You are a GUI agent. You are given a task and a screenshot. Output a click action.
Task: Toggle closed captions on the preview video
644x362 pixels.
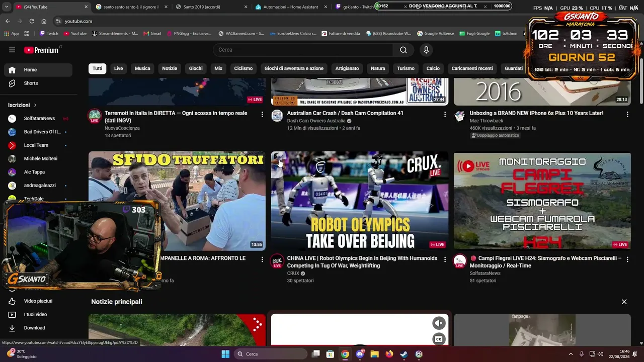[439, 339]
